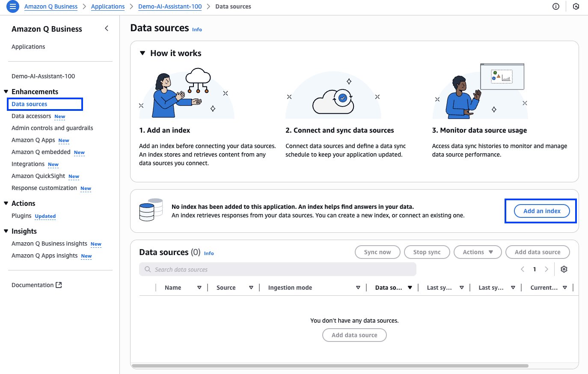Sort by the Data so... column arrow
This screenshot has height=374, width=588.
[x=410, y=288]
